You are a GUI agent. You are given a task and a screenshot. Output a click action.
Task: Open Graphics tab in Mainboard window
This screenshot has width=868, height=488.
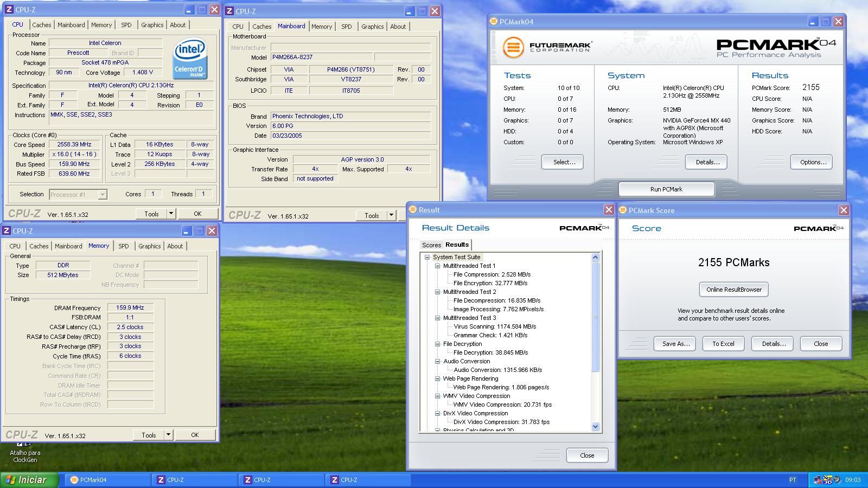click(373, 27)
